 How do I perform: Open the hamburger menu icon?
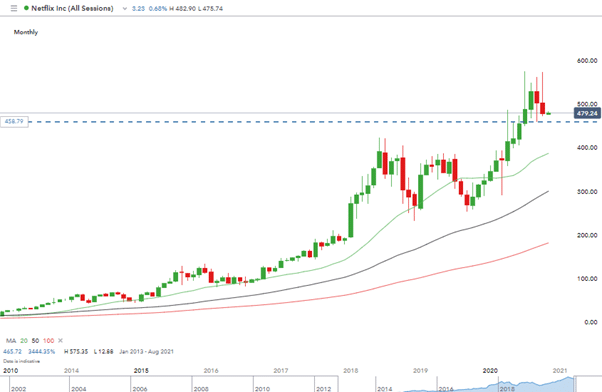click(x=14, y=8)
